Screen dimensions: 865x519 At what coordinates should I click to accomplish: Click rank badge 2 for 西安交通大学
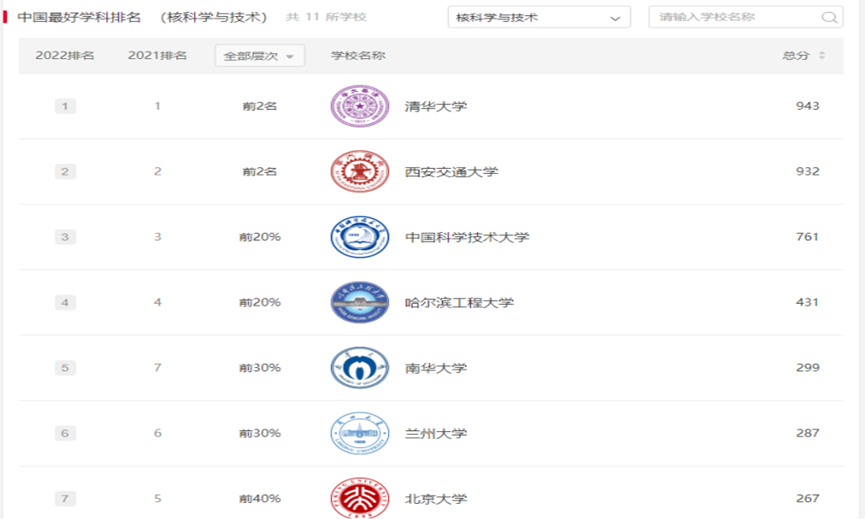coord(65,172)
